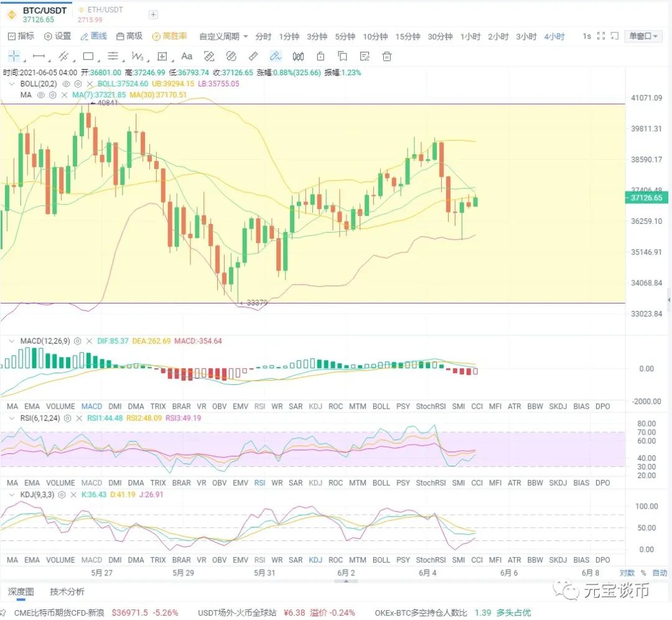Select the rectangle drawing tool

(87, 56)
